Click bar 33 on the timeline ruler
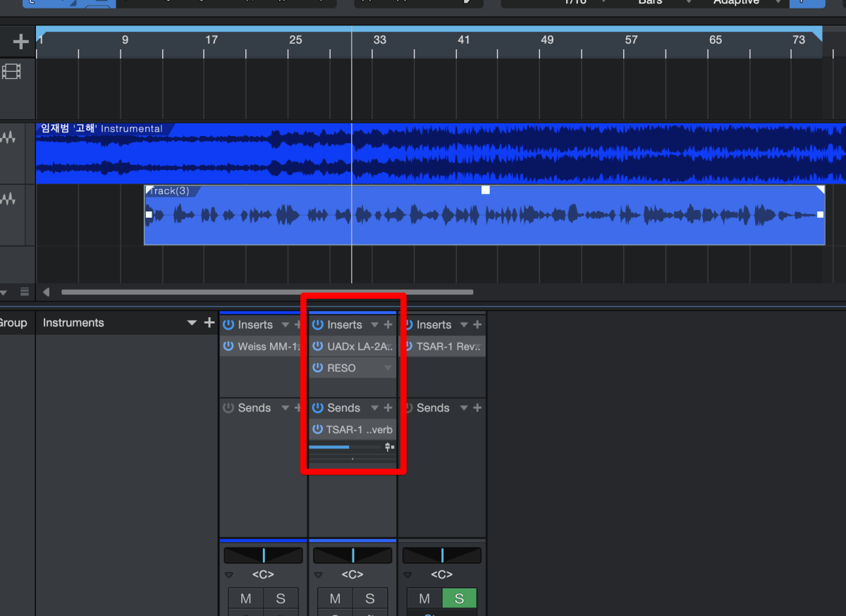The image size is (846, 616). 379,41
